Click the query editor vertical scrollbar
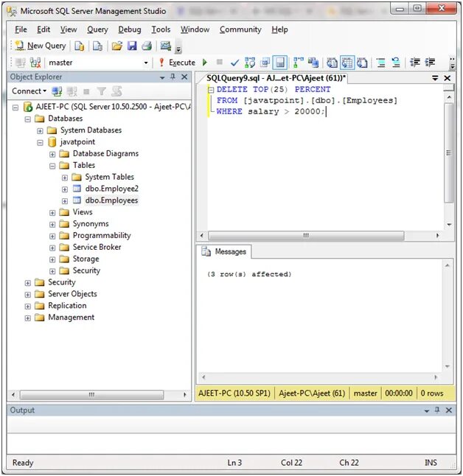 (x=449, y=153)
